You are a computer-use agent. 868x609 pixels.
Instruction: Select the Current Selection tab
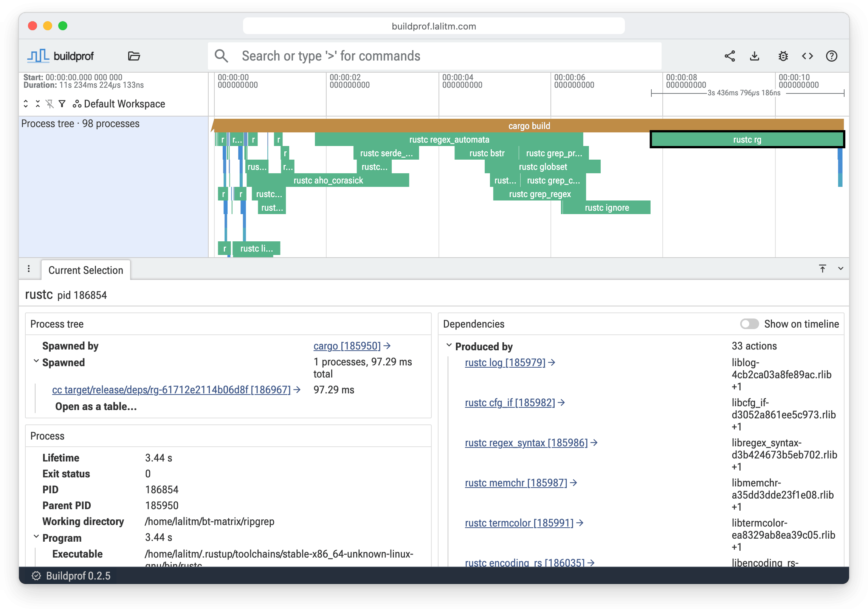pos(86,270)
